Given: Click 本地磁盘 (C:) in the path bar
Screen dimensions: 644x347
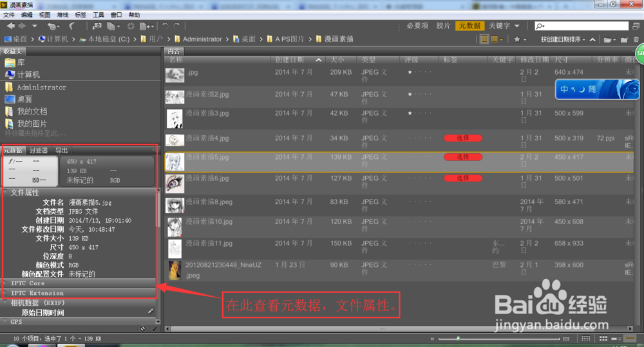Looking at the screenshot, I should (104, 39).
